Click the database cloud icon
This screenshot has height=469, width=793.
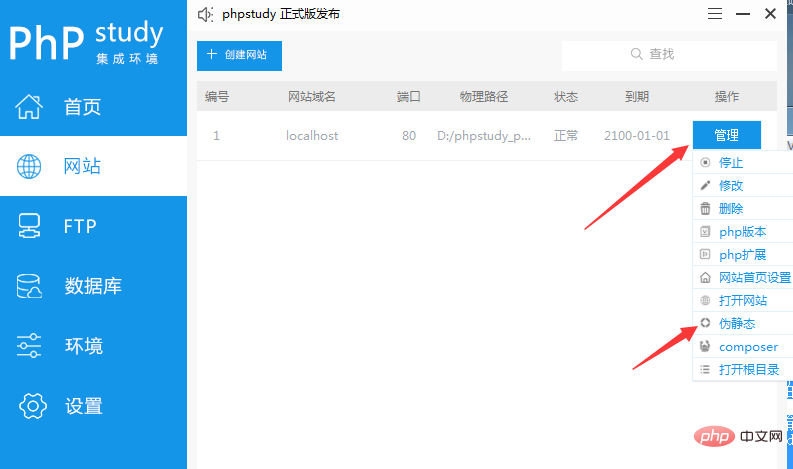tap(29, 286)
